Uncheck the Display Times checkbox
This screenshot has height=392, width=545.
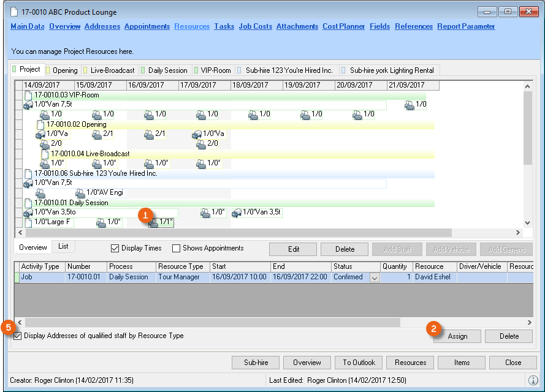click(x=115, y=249)
